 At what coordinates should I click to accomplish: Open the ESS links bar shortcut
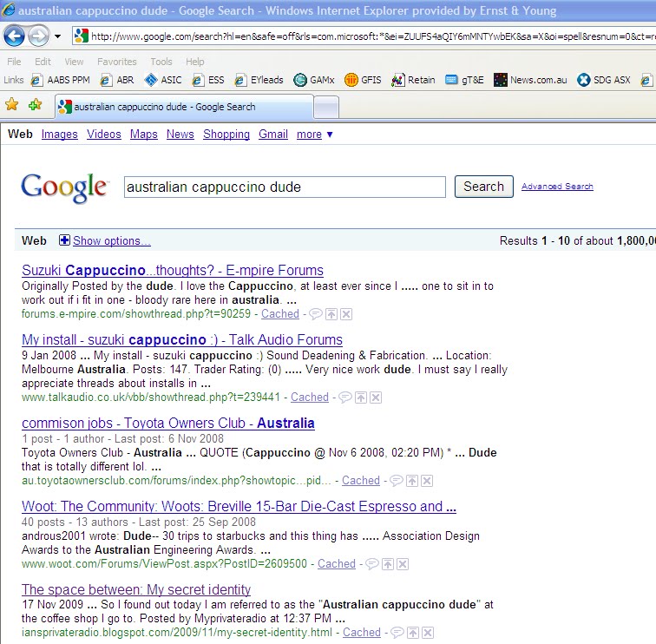208,80
